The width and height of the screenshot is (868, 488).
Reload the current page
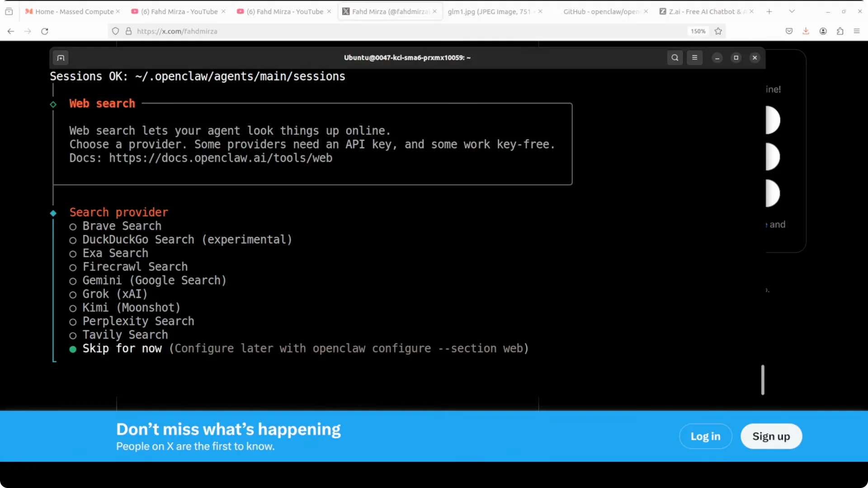pyautogui.click(x=45, y=31)
